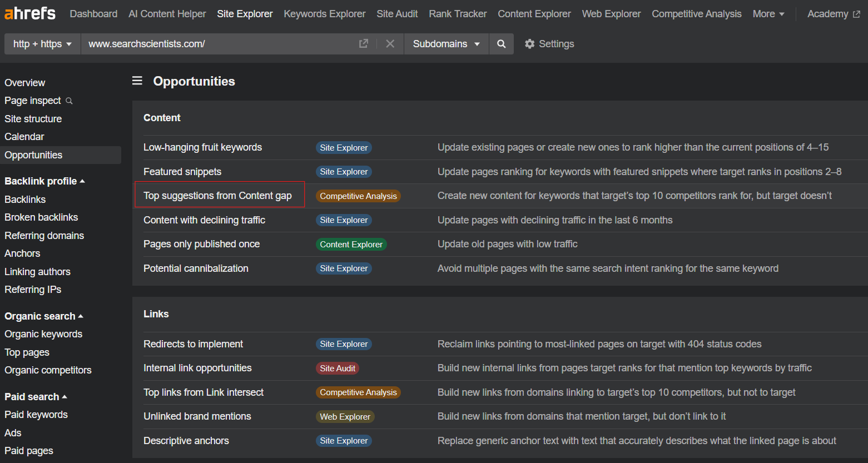
Task: Click the Web Explorer badge
Action: pyautogui.click(x=345, y=417)
